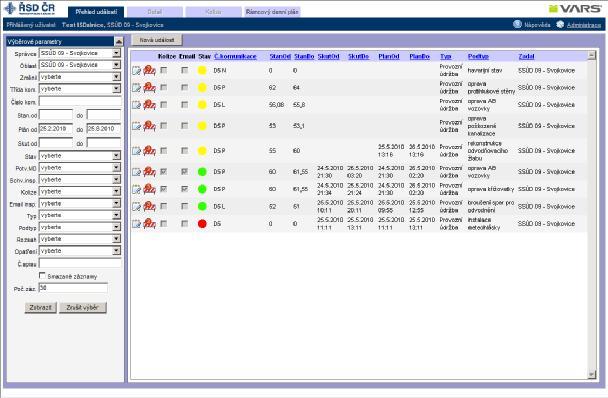Viewport: 608px width, 398px height.
Task: Open PDF for rekonstrukce odvodňovacího žlabu row
Action: click(x=150, y=151)
